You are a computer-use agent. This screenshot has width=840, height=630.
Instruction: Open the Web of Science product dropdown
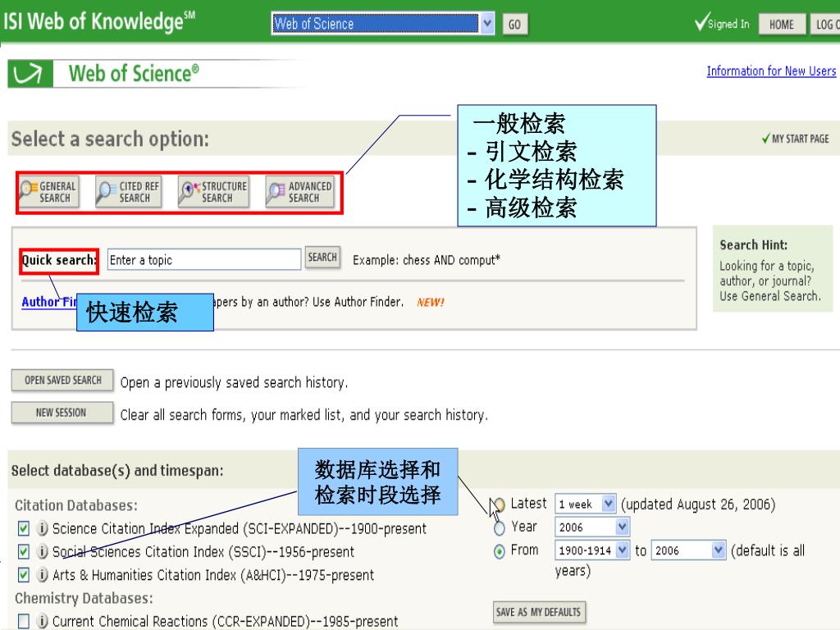click(x=382, y=24)
